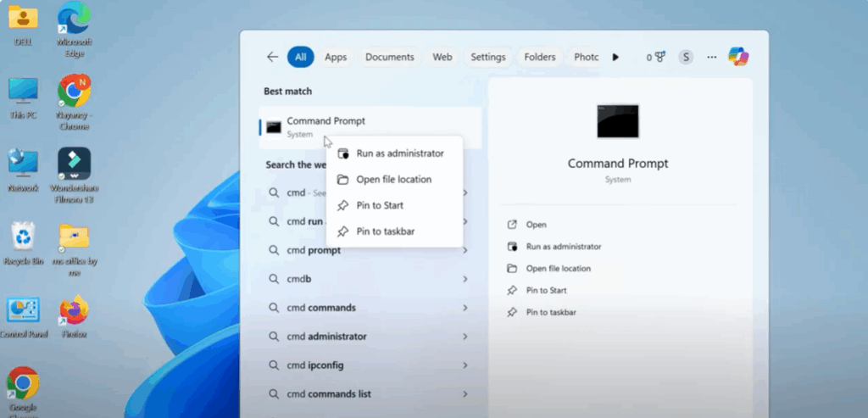Image resolution: width=868 pixels, height=418 pixels.
Task: Expand the cmd administrator suggestion chevron
Action: tap(465, 337)
